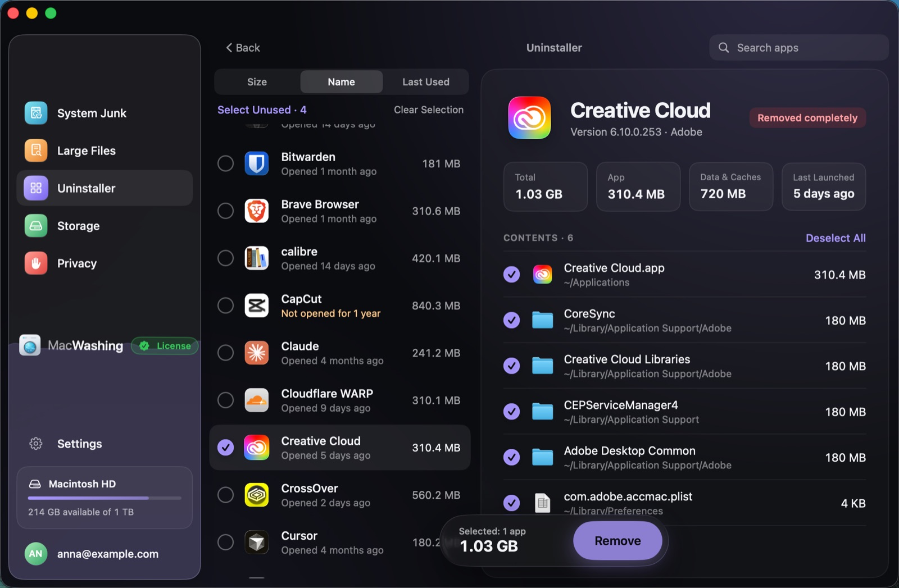Open the Privacy hand icon
This screenshot has height=588, width=899.
[36, 263]
